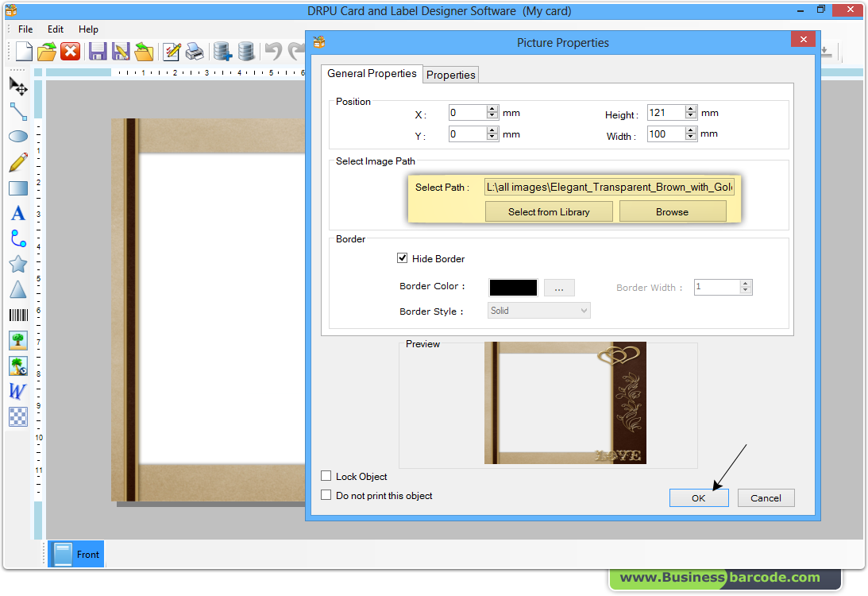Increase Height using the stepper arrow

pos(690,109)
